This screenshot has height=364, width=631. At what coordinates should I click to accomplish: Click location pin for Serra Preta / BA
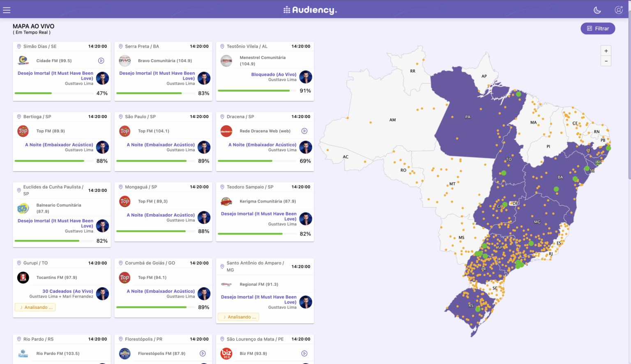point(121,46)
